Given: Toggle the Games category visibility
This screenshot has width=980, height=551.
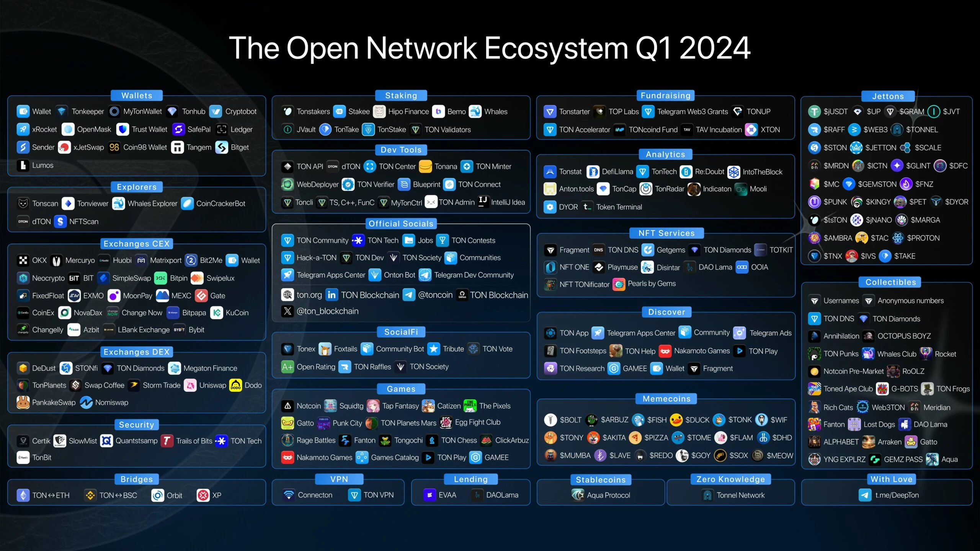Looking at the screenshot, I should click(402, 389).
